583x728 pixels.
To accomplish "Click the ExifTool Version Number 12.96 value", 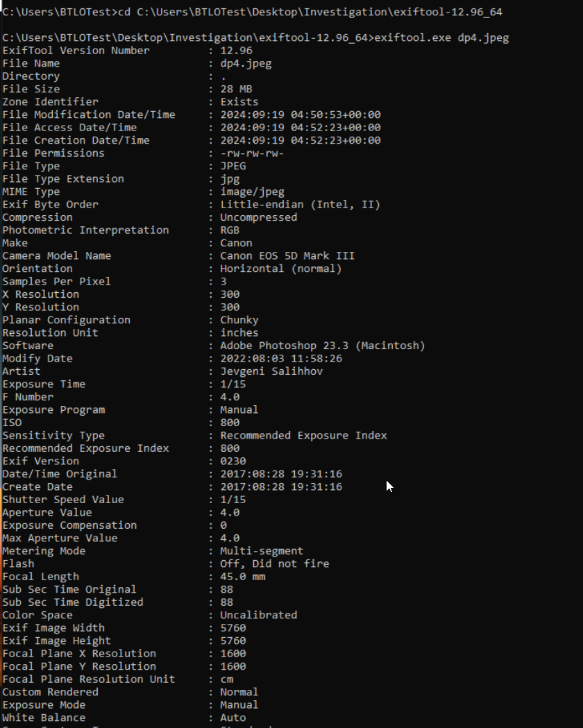I will pos(236,51).
